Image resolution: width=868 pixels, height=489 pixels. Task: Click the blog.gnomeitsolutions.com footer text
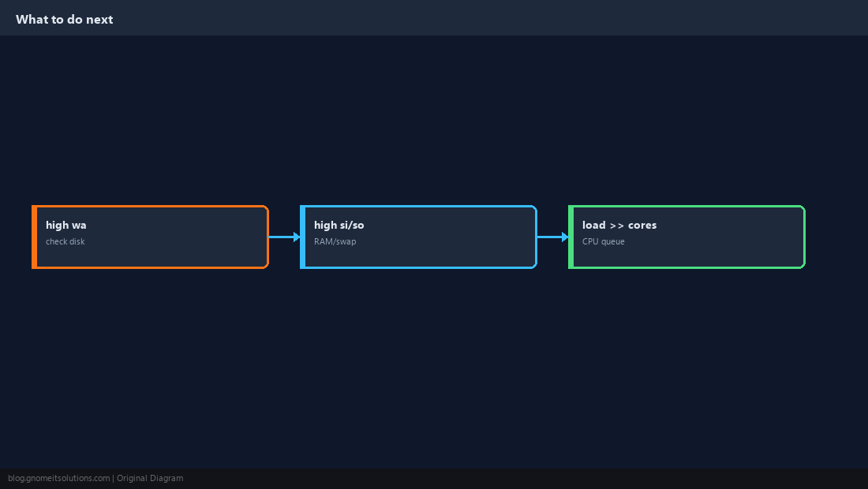coord(58,479)
